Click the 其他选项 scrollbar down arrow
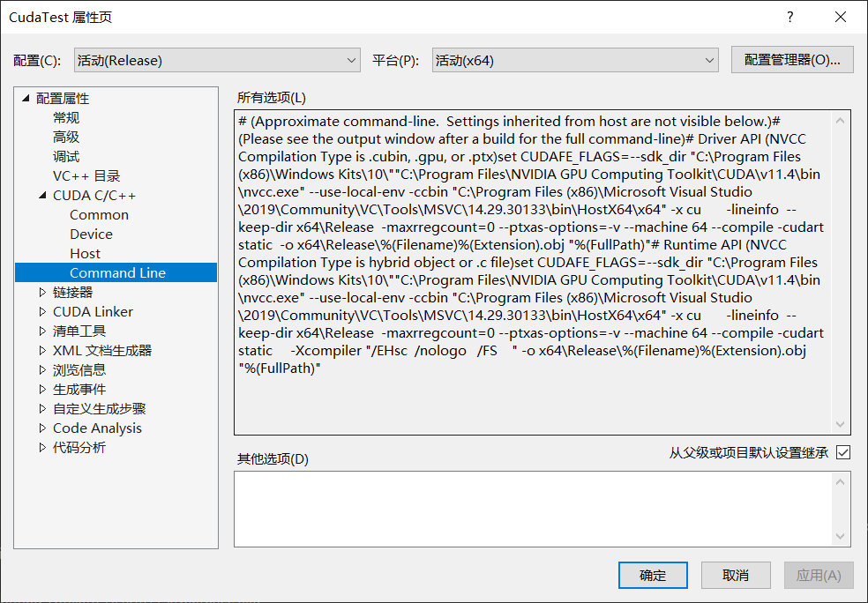Screen dimensions: 868x603 click(841, 536)
